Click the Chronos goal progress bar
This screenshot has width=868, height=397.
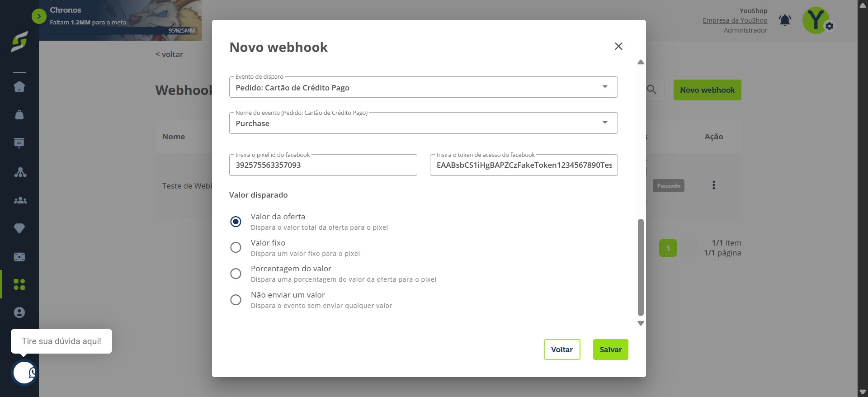coord(123,31)
